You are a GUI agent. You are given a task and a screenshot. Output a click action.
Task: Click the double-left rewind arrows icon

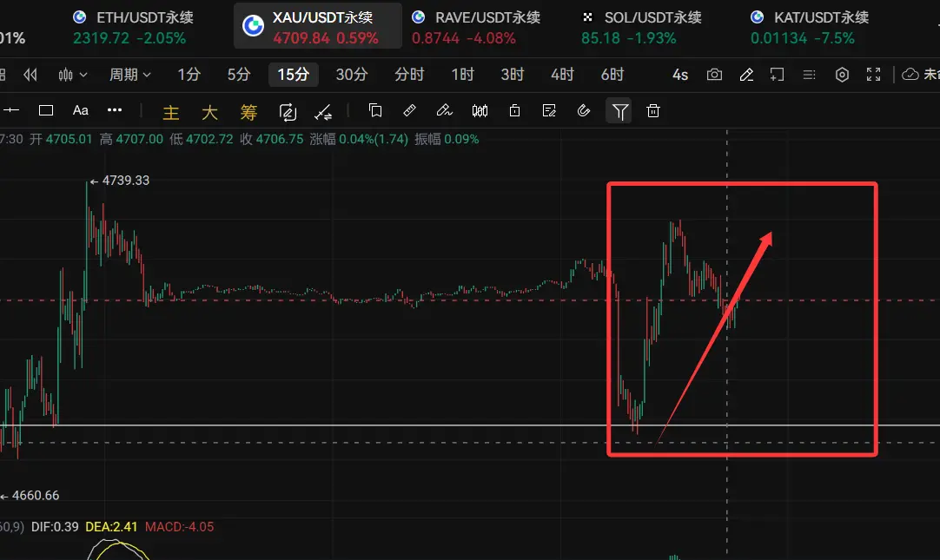(x=30, y=75)
